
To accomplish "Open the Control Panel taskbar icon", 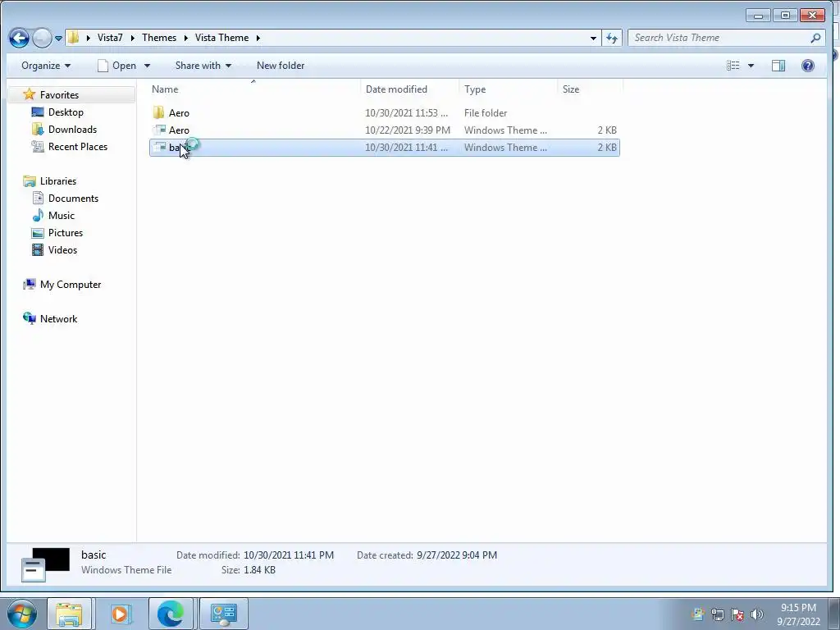I will click(223, 614).
